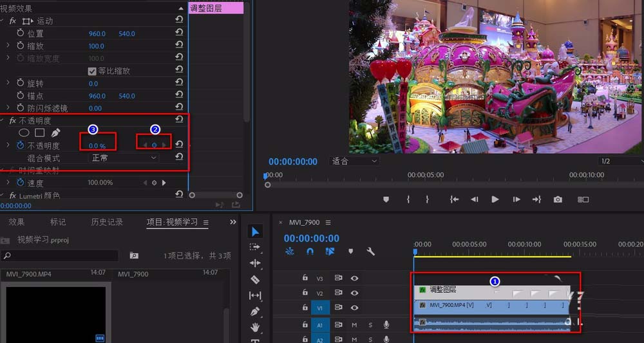Open the 适合 zoom level dropdown
The height and width of the screenshot is (343, 644).
point(354,162)
